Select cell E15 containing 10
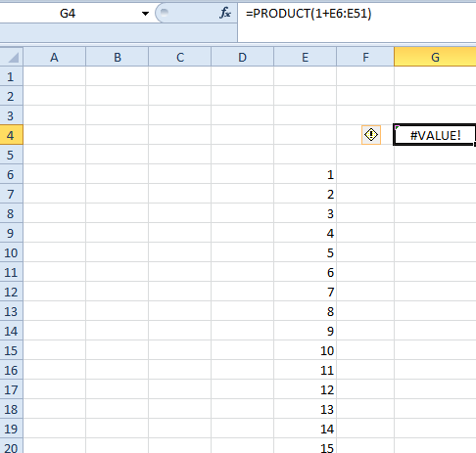The height and width of the screenshot is (453, 476). click(305, 350)
